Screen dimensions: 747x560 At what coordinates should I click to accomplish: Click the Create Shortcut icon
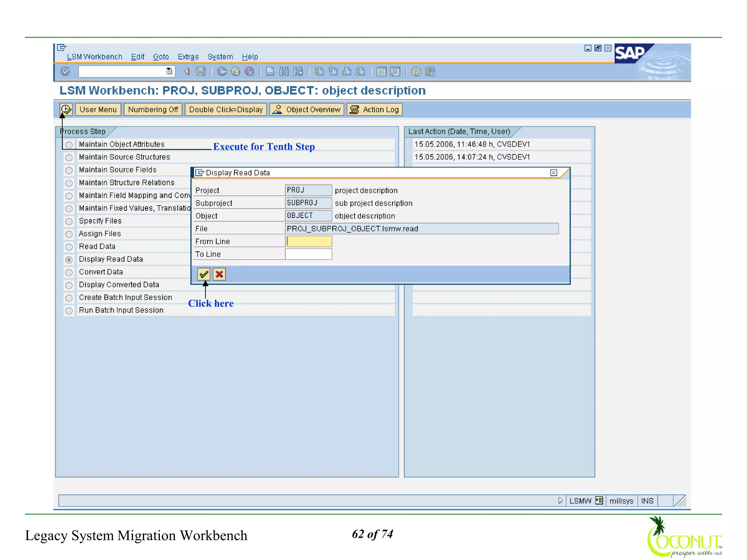click(395, 71)
